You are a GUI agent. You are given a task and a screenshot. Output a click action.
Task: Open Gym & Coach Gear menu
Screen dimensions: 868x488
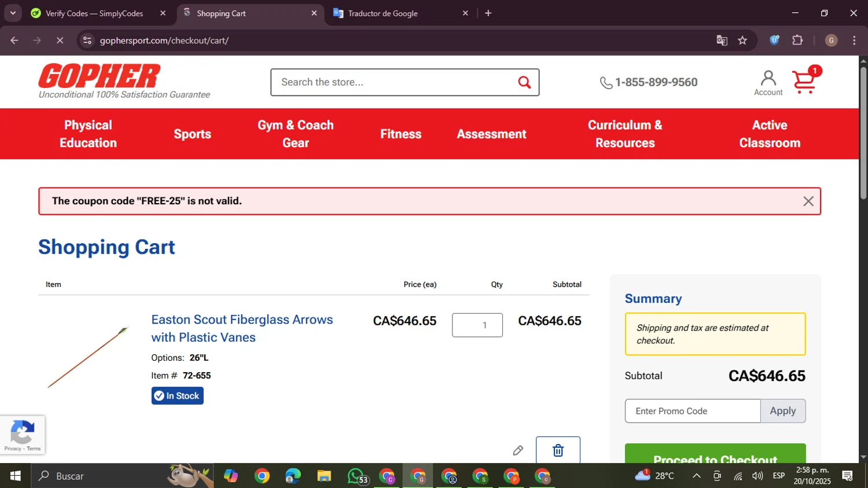[296, 134]
